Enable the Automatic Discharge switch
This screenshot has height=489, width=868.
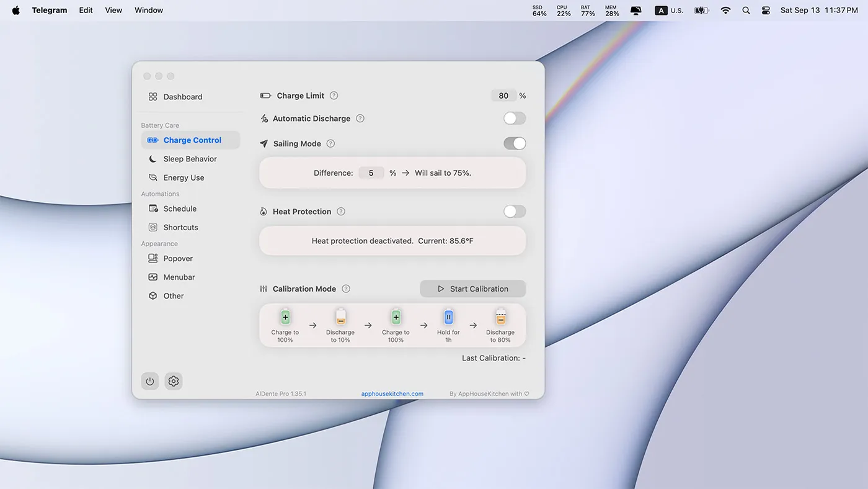tap(515, 119)
